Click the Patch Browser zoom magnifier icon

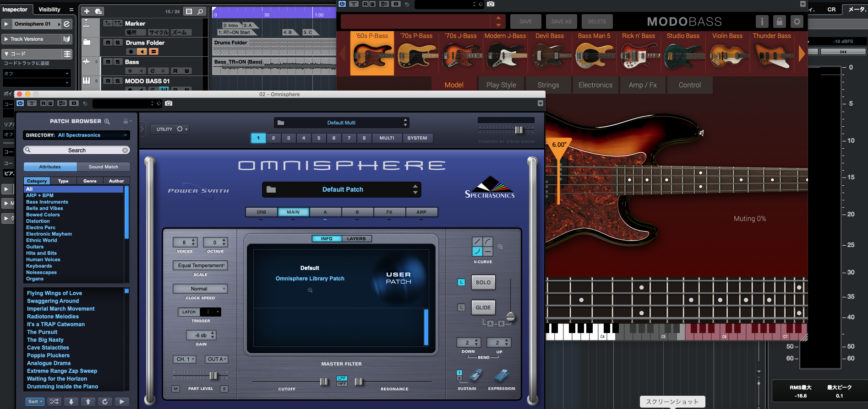(107, 121)
